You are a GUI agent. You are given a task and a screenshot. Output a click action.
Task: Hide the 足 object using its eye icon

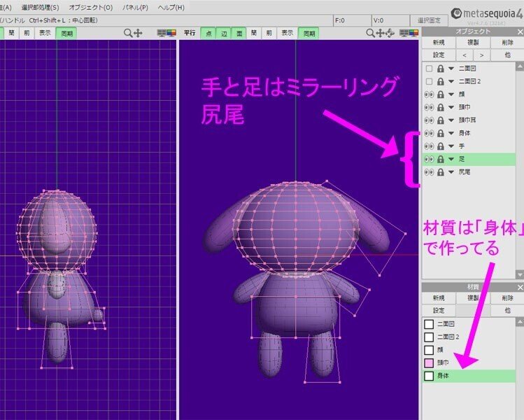429,159
